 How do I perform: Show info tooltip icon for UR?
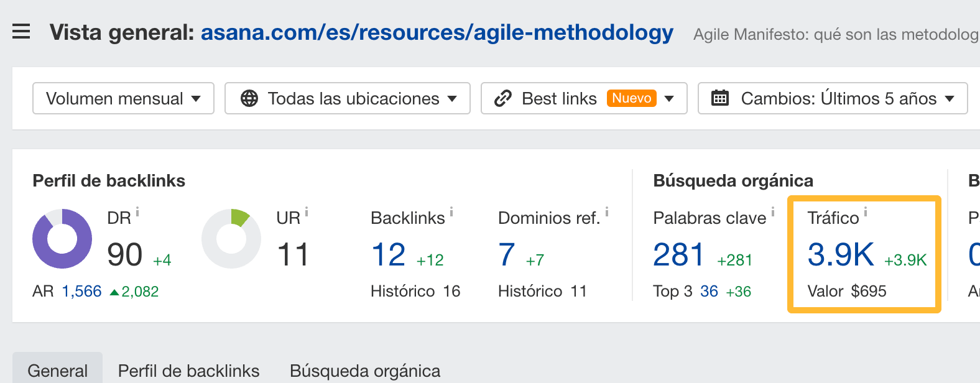307,212
